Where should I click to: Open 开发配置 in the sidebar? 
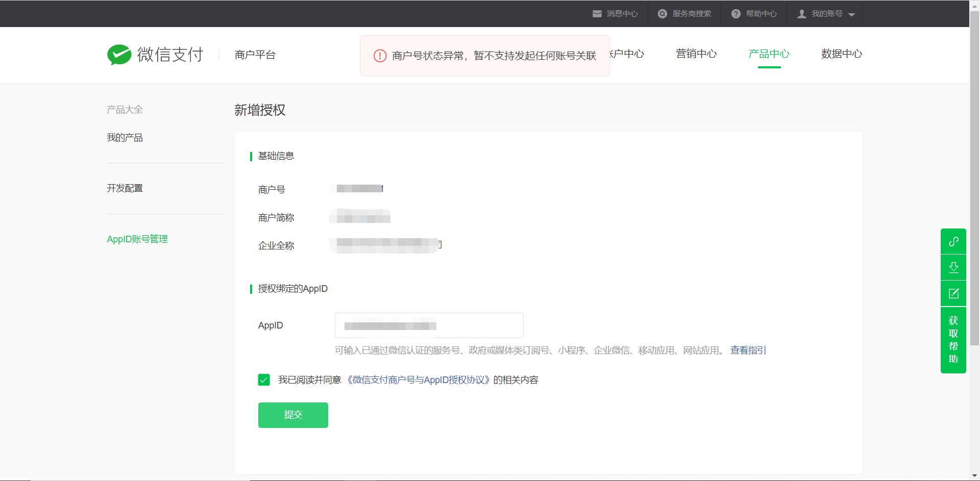125,188
